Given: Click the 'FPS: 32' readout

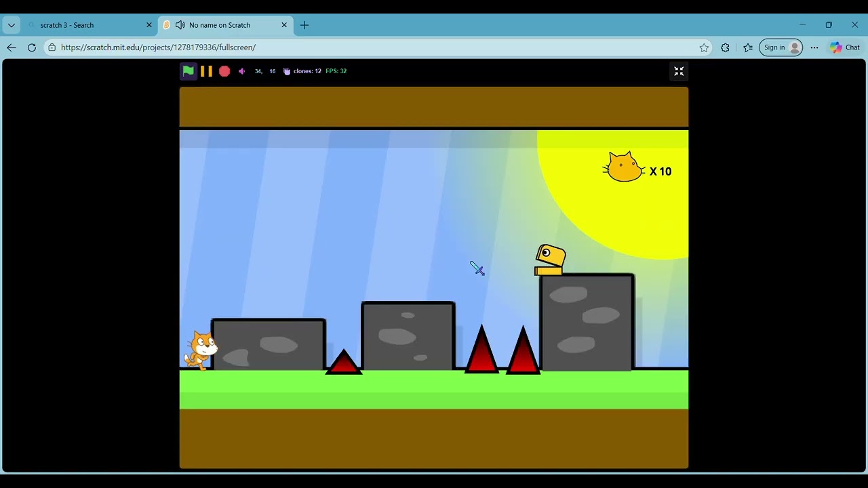Looking at the screenshot, I should click(336, 71).
